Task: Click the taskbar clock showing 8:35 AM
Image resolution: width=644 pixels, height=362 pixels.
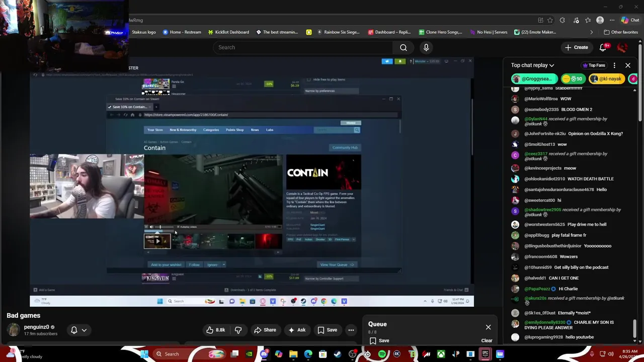Action: click(629, 354)
